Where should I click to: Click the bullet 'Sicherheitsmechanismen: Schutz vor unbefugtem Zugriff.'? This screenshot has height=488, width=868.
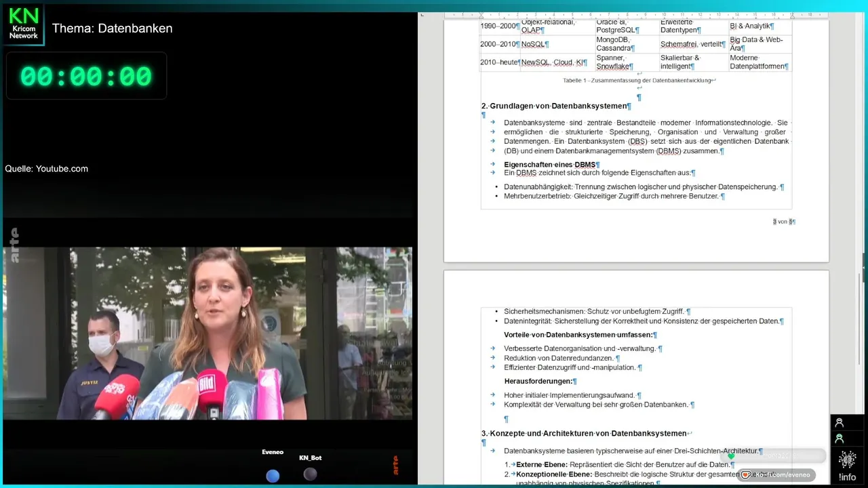[x=597, y=312]
